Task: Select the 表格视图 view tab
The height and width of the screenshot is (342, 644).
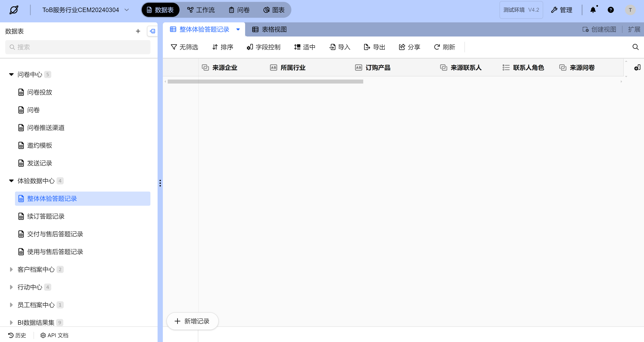Action: (269, 30)
